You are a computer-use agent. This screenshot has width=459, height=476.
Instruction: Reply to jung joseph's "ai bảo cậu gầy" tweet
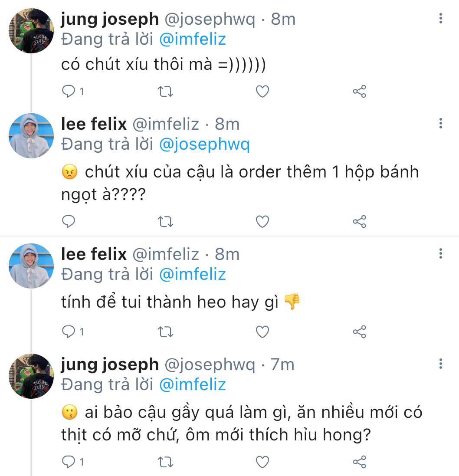(x=69, y=462)
